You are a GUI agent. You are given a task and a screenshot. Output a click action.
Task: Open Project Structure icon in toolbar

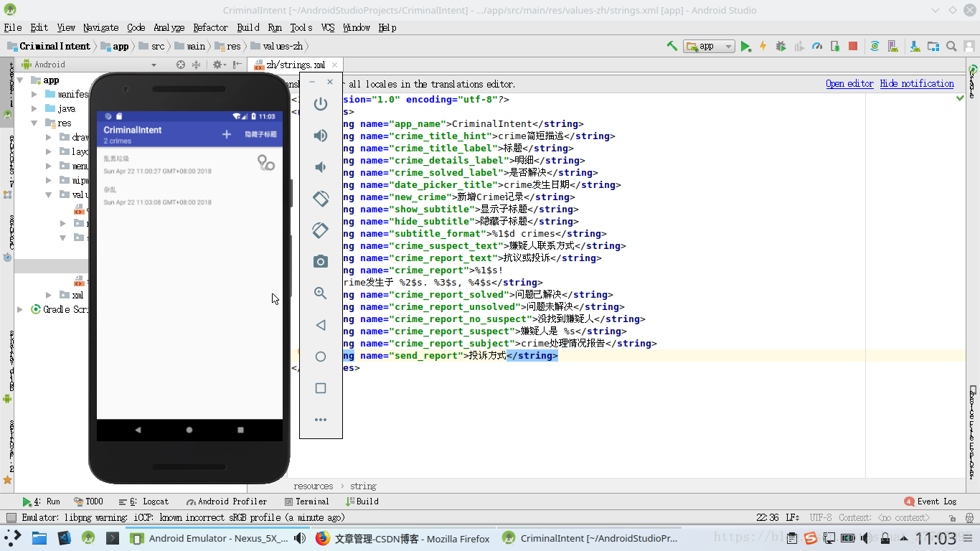click(x=933, y=46)
